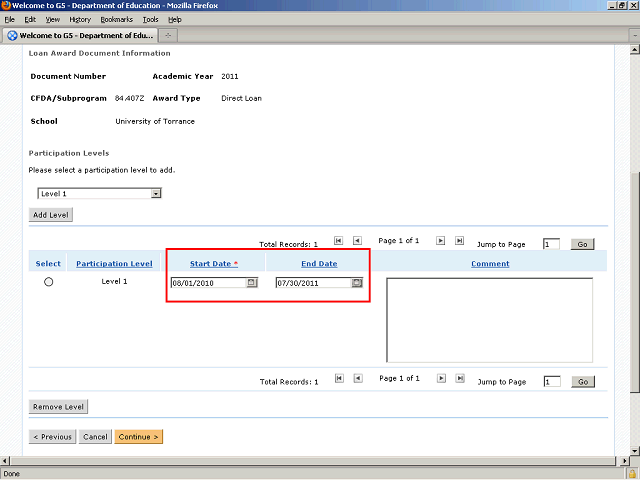The image size is (640, 480).
Task: Go to last page in top pager
Action: [459, 240]
